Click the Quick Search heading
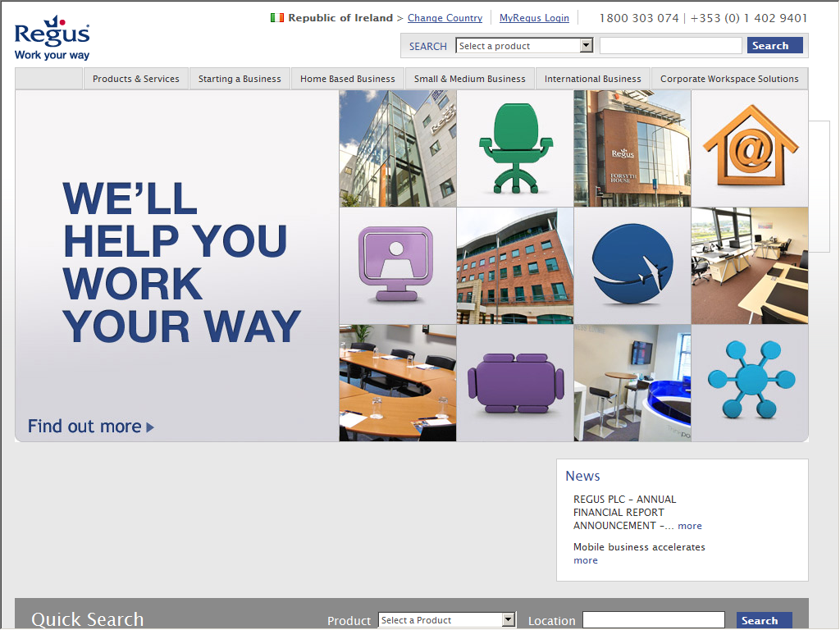Viewport: 840px width, 630px height. (x=87, y=619)
